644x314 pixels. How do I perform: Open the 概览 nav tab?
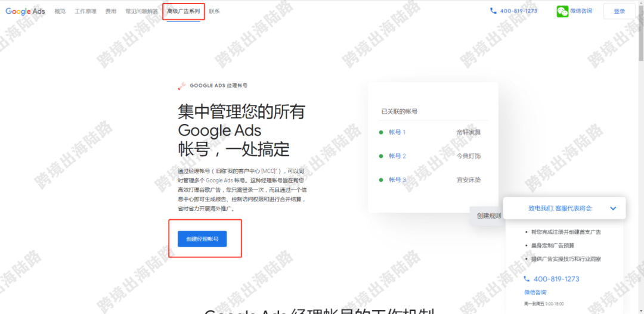click(x=60, y=11)
